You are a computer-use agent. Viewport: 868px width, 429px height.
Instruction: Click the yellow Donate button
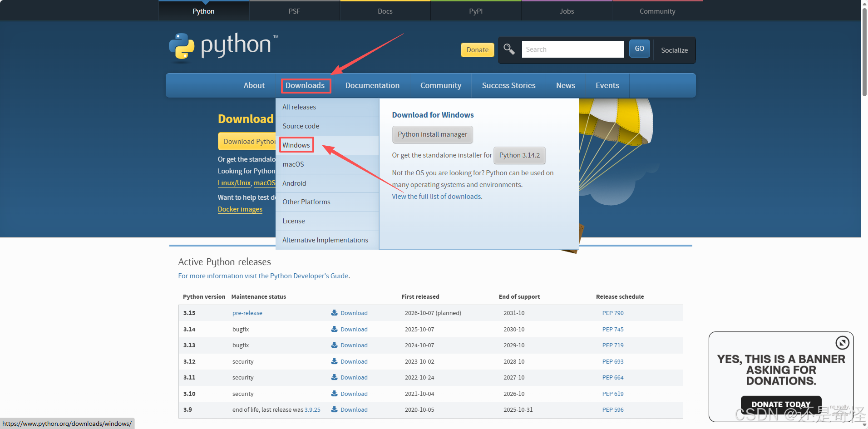(478, 50)
